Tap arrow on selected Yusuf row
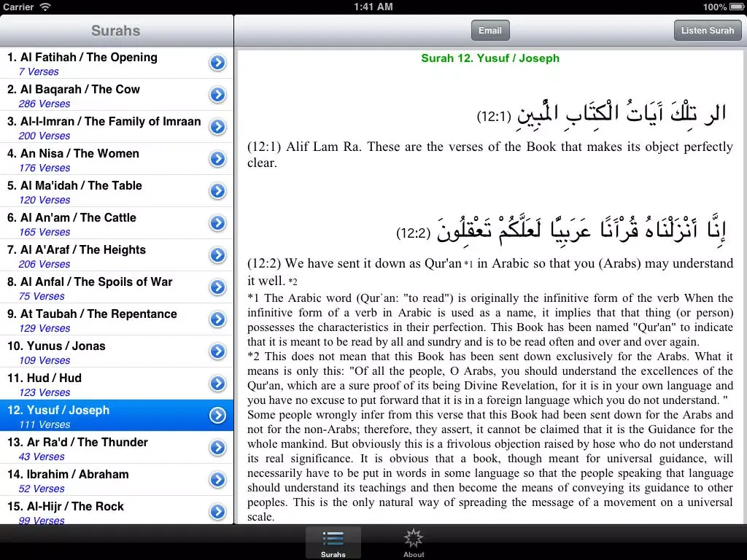Screen dimensions: 747x560 tap(217, 415)
